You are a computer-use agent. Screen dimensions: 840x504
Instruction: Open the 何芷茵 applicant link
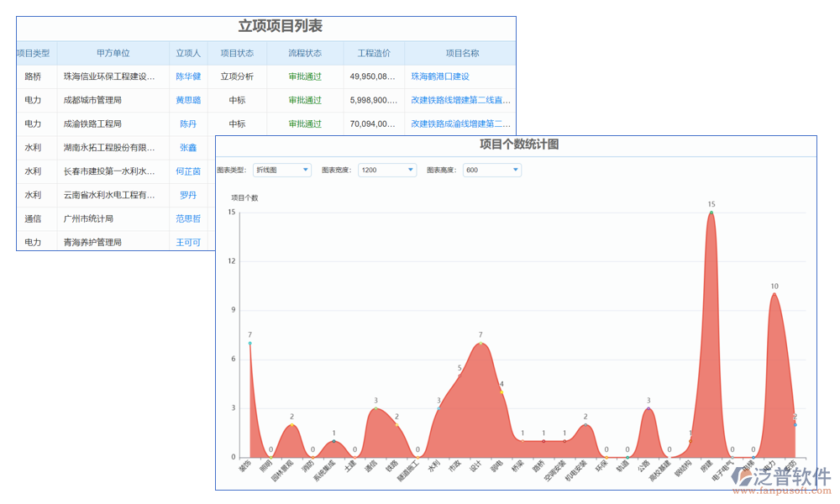(x=188, y=171)
